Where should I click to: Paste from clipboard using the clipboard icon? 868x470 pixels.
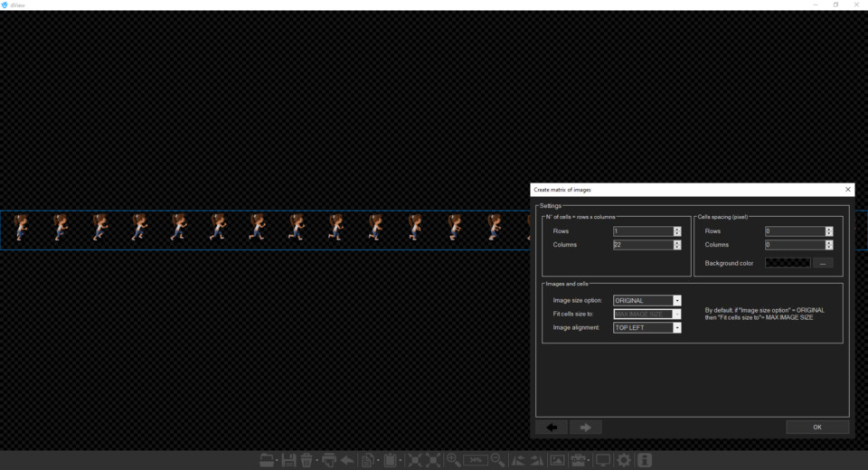coord(390,460)
